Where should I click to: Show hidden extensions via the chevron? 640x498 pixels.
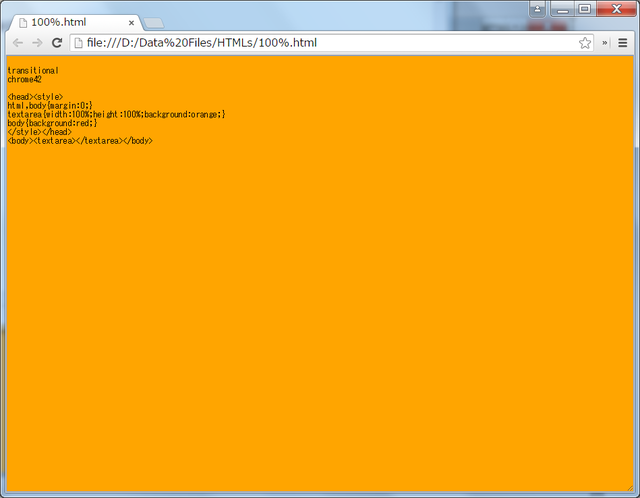point(604,43)
